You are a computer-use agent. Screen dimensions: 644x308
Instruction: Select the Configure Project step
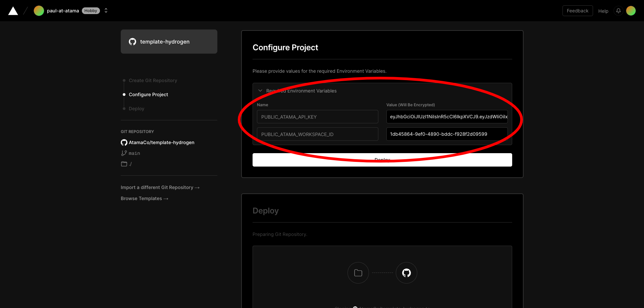148,95
